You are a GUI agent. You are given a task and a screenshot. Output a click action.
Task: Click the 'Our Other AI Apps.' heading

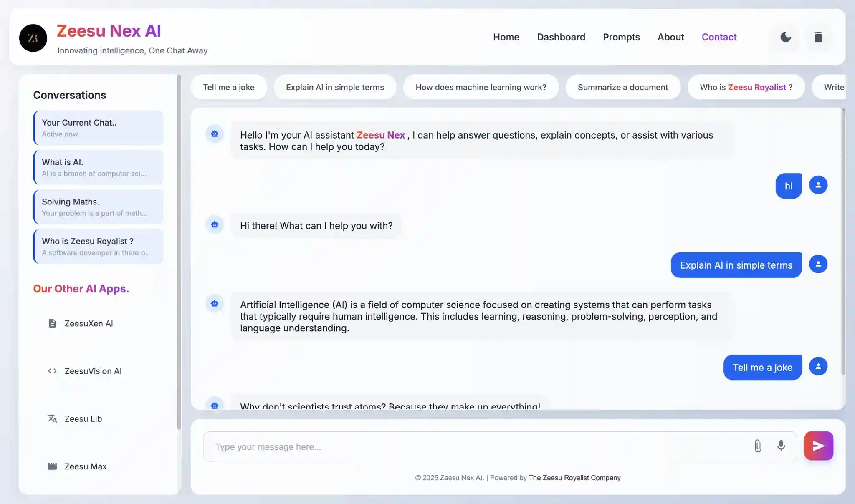(x=81, y=289)
